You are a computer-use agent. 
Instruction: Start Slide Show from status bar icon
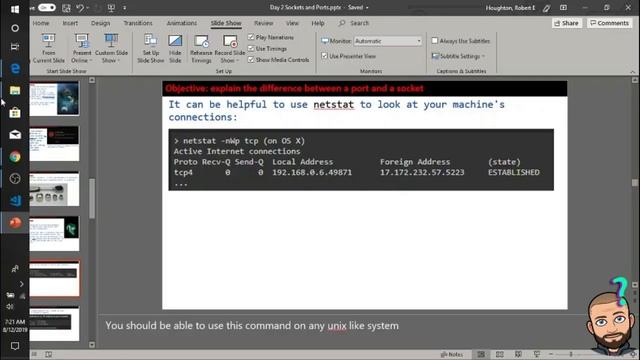[x=537, y=354]
